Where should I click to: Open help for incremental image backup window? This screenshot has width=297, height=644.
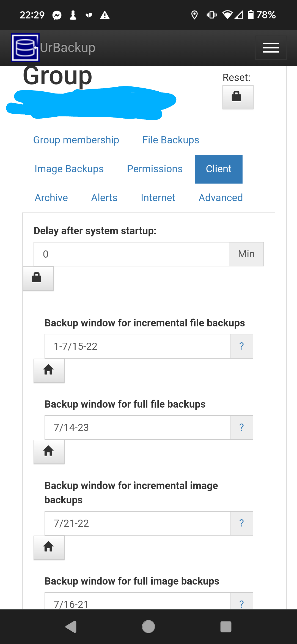[241, 523]
